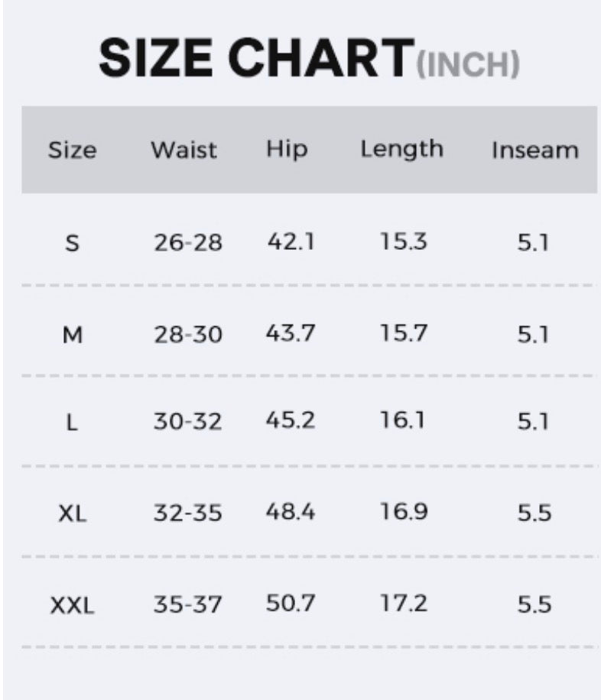The height and width of the screenshot is (700, 601).
Task: Click hip value 48.4
Action: [x=291, y=511]
